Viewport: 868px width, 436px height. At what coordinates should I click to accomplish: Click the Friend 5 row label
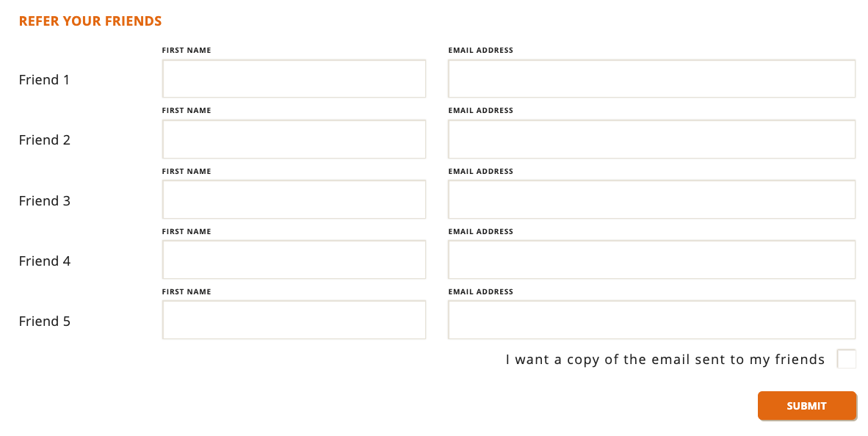45,321
